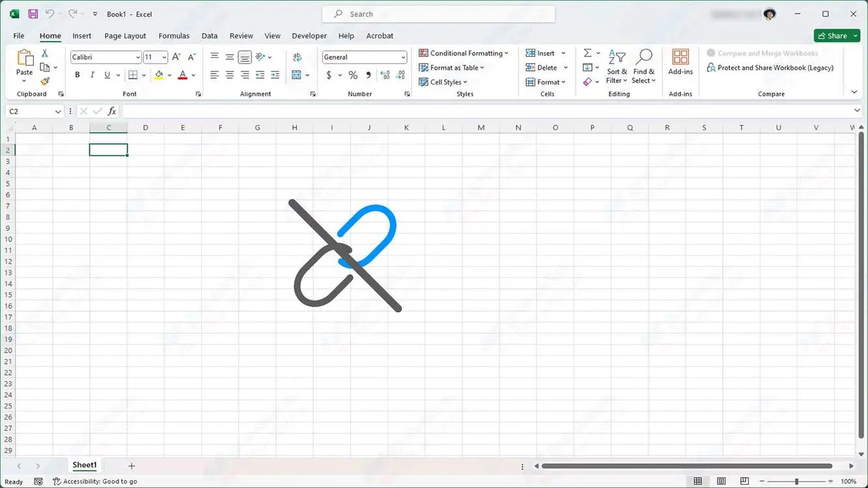Apply the cell borders icon
Viewport: 868px width, 488px height.
133,75
